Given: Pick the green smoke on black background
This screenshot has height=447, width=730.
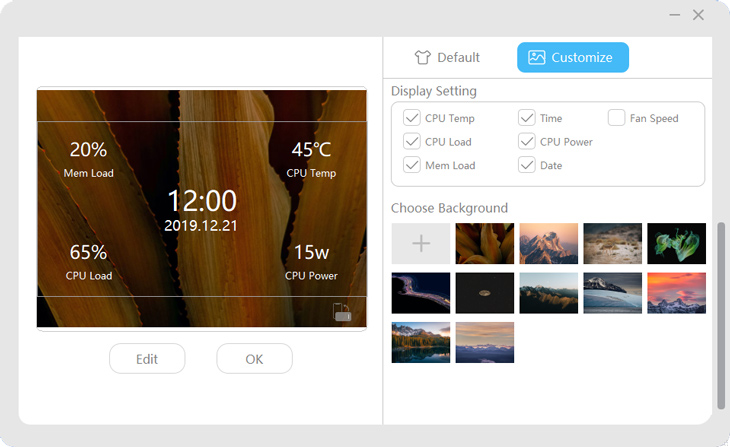Looking at the screenshot, I should coord(676,244).
